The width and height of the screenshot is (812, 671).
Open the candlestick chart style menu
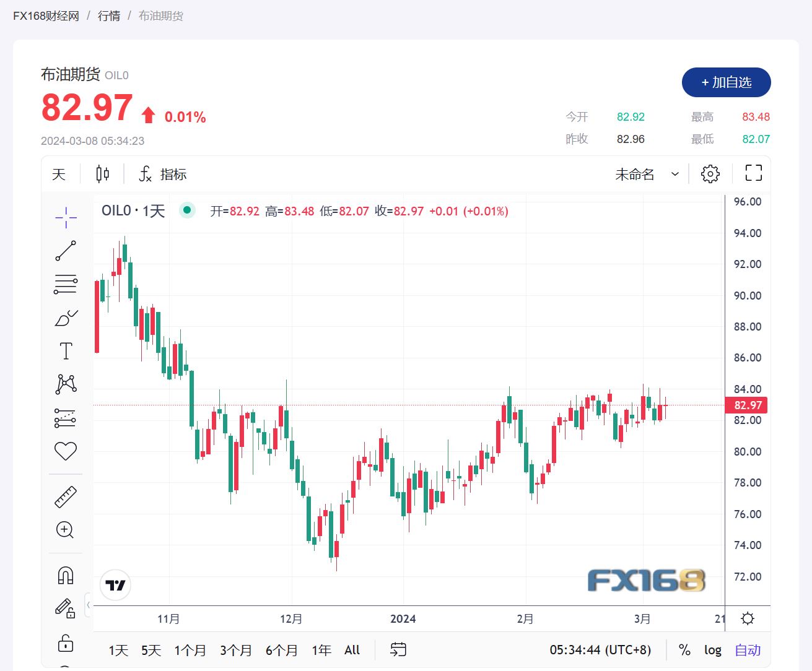coord(103,174)
